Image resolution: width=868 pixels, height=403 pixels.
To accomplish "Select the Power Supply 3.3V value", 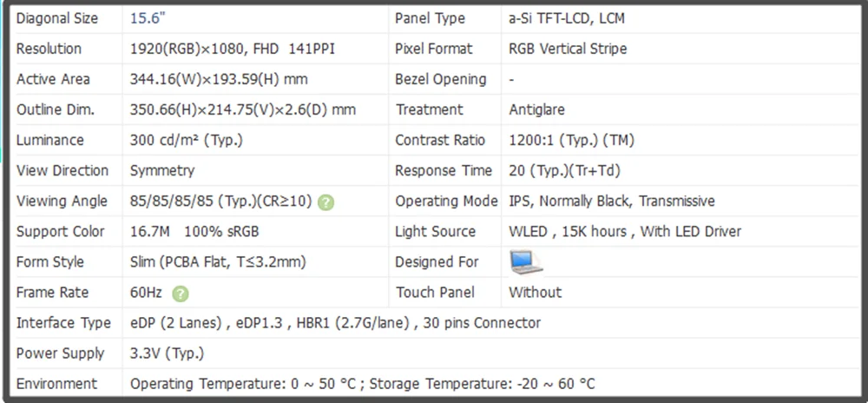I will [x=168, y=353].
